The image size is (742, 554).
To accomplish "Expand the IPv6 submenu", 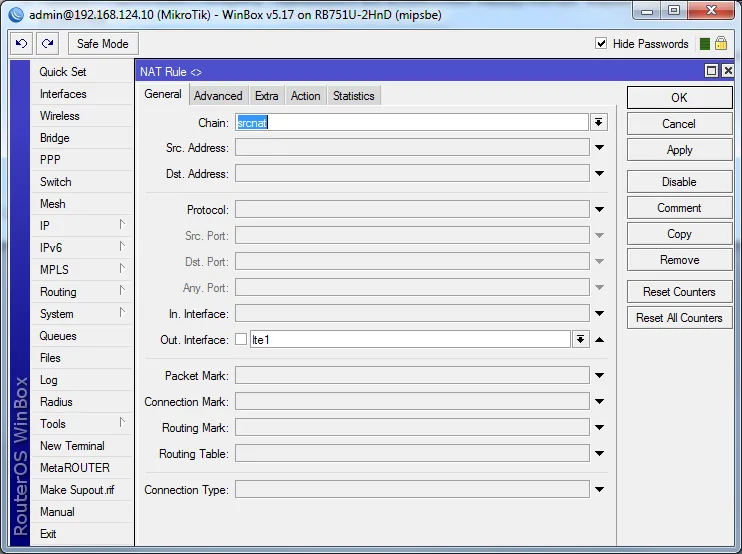I will 81,247.
